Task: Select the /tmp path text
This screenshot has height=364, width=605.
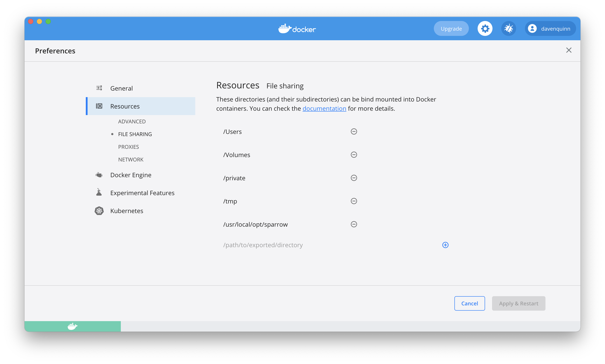Action: pos(230,201)
